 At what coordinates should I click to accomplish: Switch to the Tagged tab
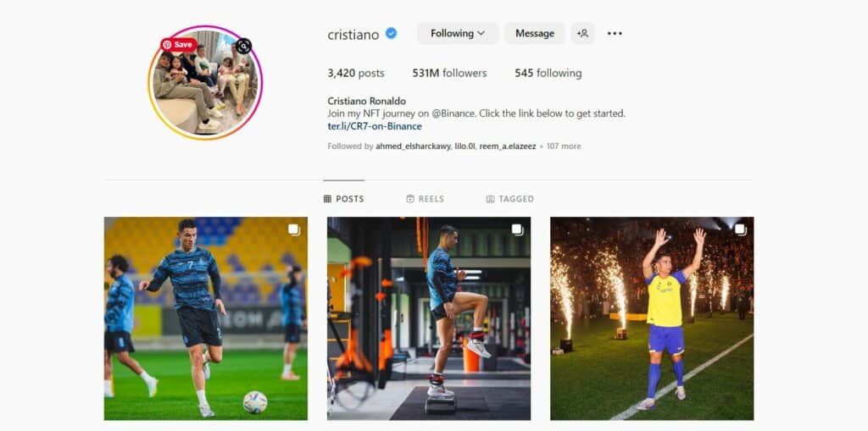tap(509, 199)
